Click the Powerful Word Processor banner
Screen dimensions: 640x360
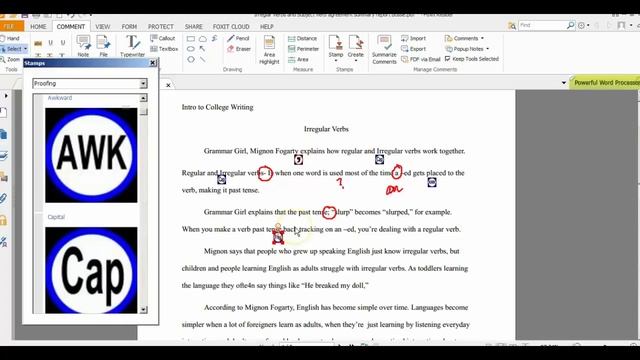tap(605, 82)
